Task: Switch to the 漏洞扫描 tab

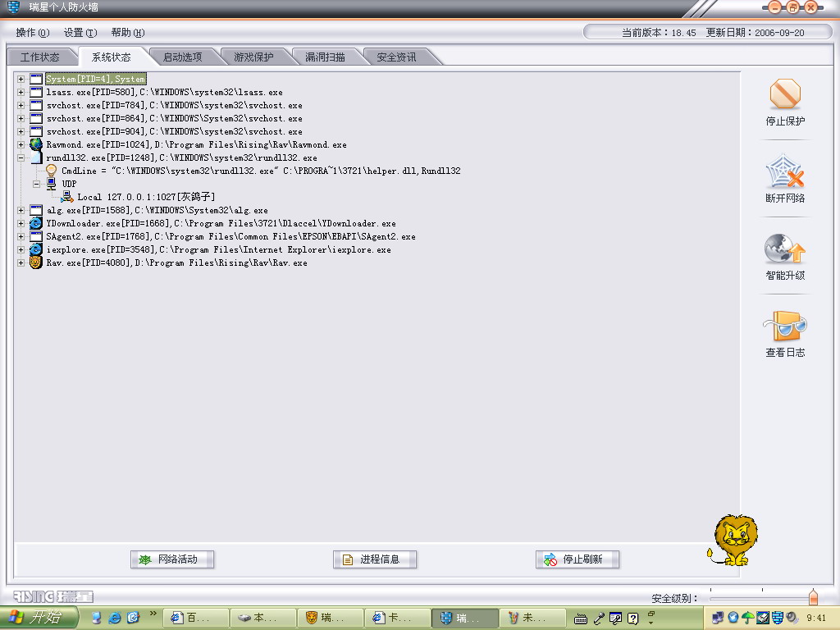Action: tap(325, 57)
